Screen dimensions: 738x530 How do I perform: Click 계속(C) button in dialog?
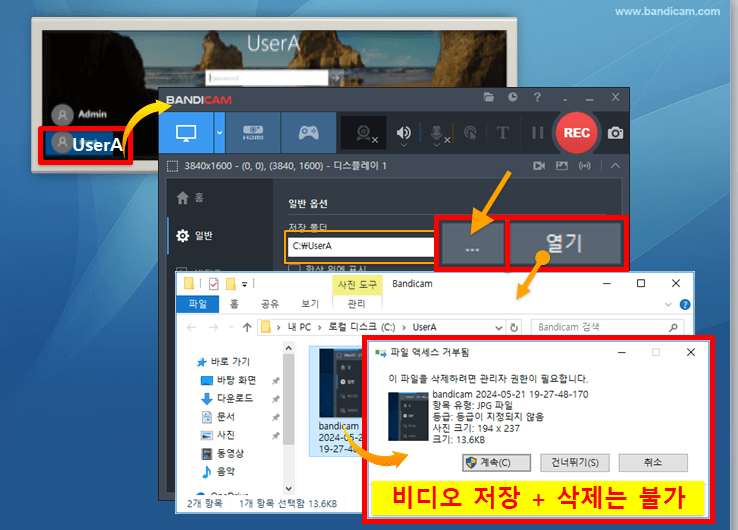(496, 463)
